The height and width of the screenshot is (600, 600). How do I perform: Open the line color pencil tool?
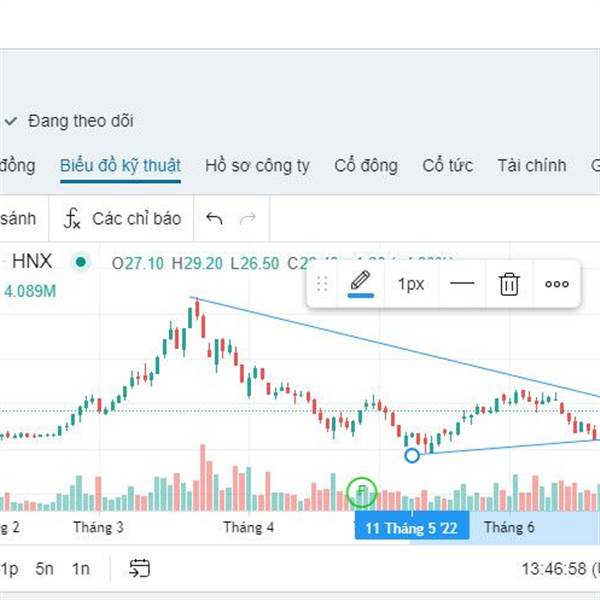coord(360,284)
